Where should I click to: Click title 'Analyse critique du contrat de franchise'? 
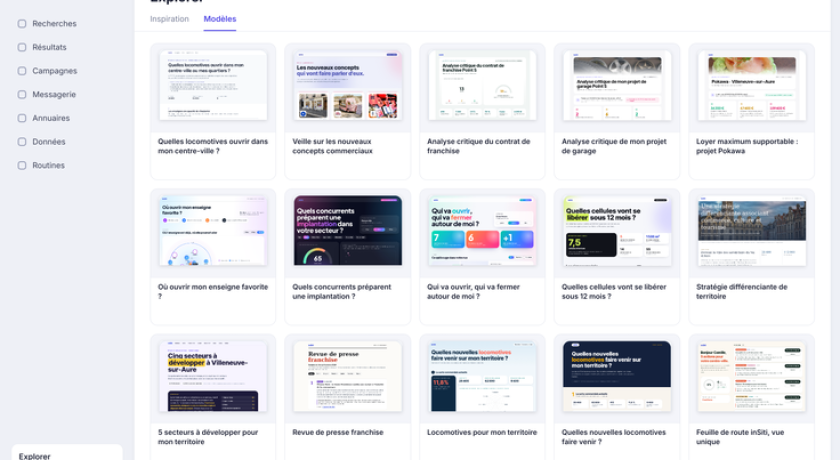[x=478, y=146]
